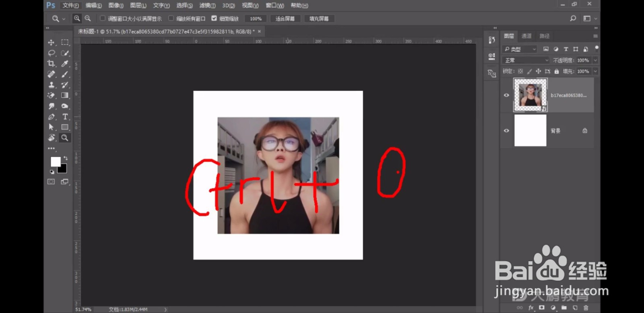Click the Add layer style fx icon
This screenshot has height=313, width=644.
[x=531, y=307]
